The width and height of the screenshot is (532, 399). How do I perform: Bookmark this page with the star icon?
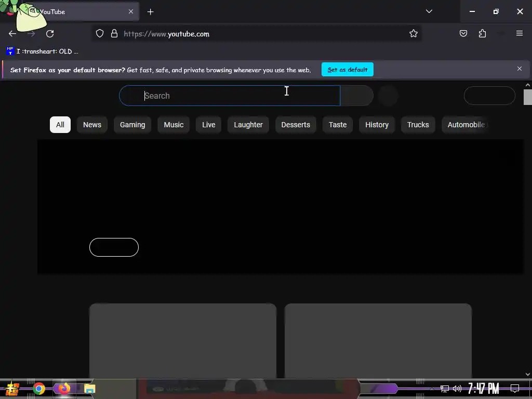point(413,33)
